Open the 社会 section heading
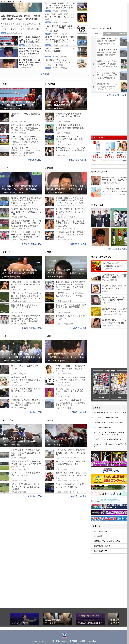Screen dimensions: 129x644 (5, 336)
